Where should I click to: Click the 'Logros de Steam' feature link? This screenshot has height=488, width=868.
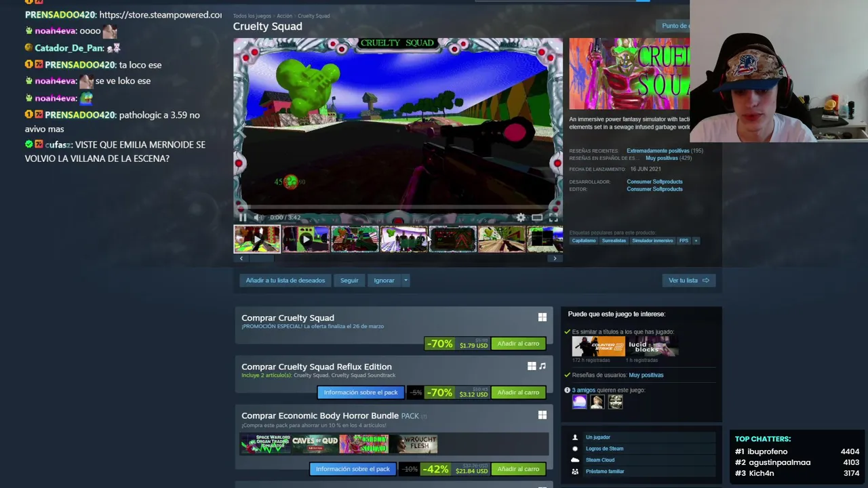pos(604,449)
